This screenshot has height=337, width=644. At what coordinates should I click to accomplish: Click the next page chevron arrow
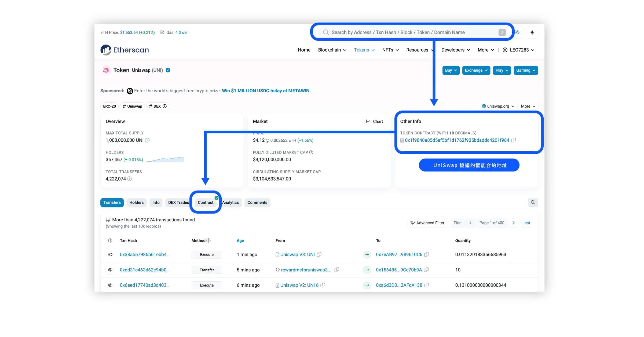514,223
